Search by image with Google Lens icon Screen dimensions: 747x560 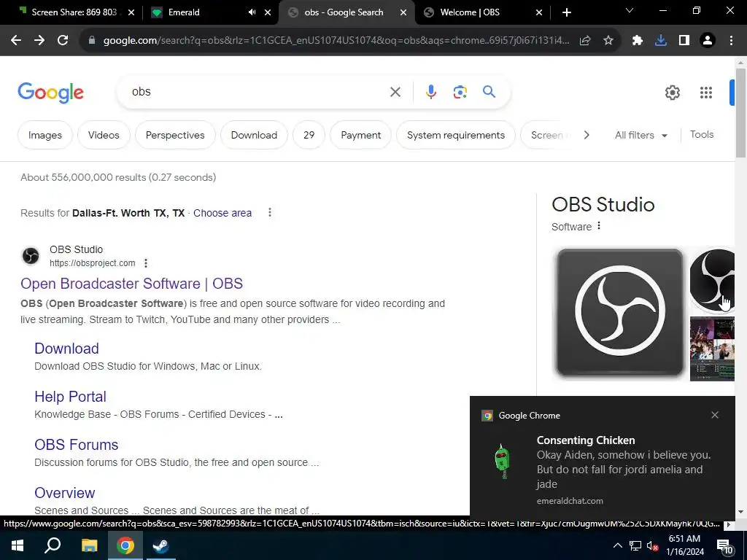460,92
